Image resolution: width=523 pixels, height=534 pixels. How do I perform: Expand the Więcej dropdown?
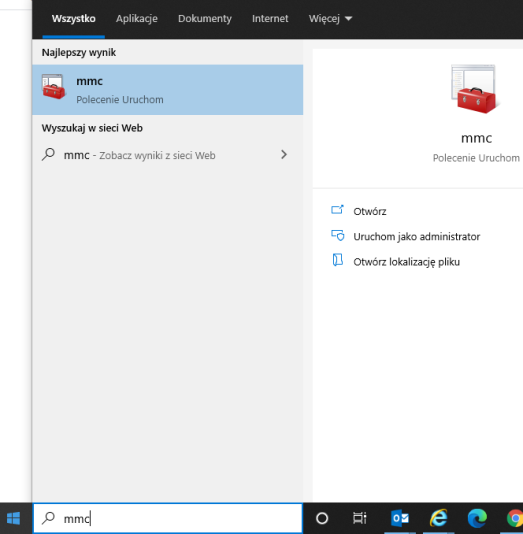(330, 19)
